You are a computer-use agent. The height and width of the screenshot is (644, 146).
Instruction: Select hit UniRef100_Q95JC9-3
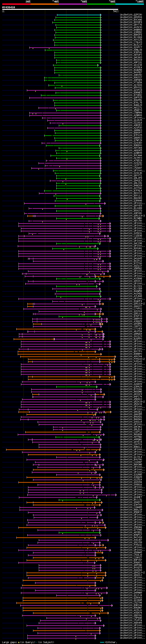(132, 216)
